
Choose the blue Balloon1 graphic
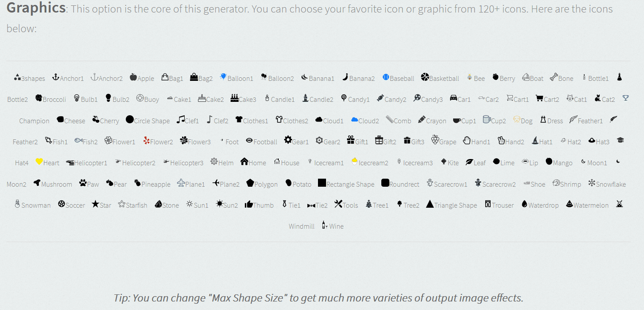(x=223, y=77)
